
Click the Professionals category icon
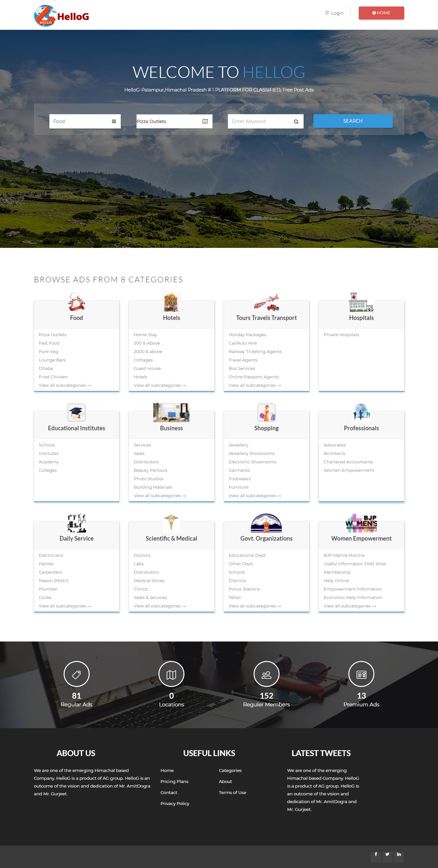pyautogui.click(x=361, y=412)
